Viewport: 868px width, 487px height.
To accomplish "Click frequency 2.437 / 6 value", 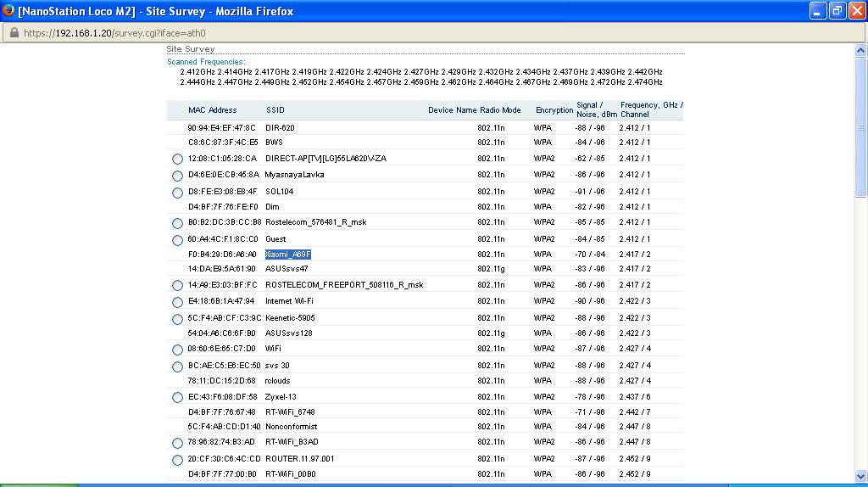I will [635, 397].
